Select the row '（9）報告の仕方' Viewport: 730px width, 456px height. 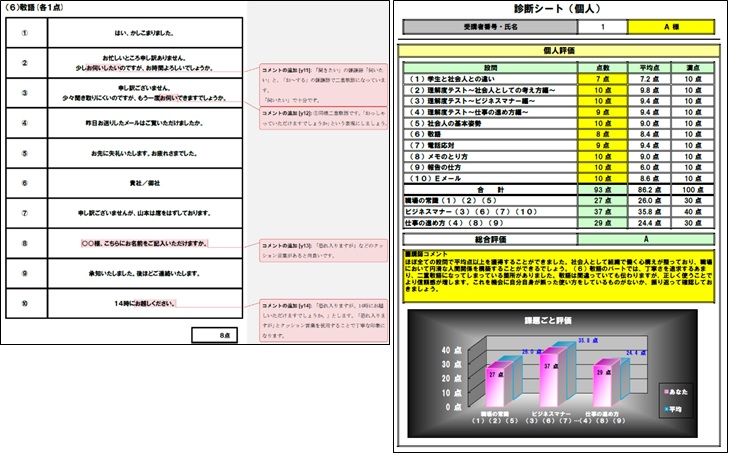(559, 167)
